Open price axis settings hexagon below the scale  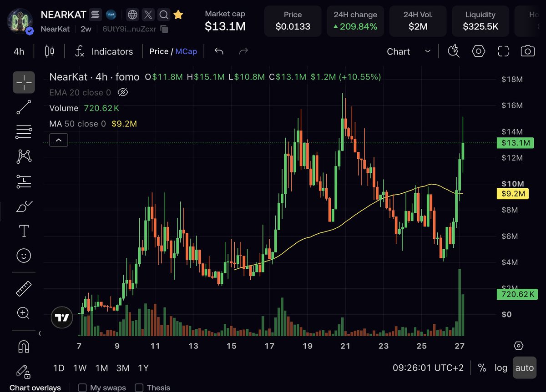(518, 346)
